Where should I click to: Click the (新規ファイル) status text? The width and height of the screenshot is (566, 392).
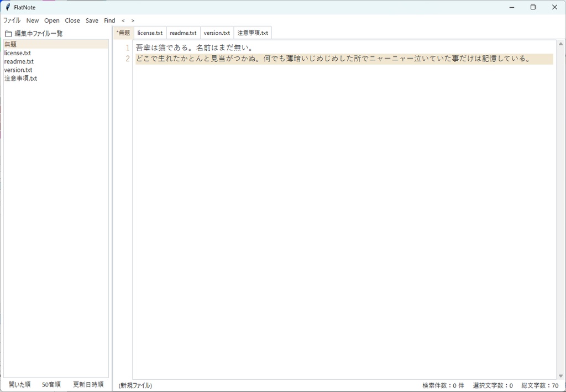pyautogui.click(x=135, y=385)
